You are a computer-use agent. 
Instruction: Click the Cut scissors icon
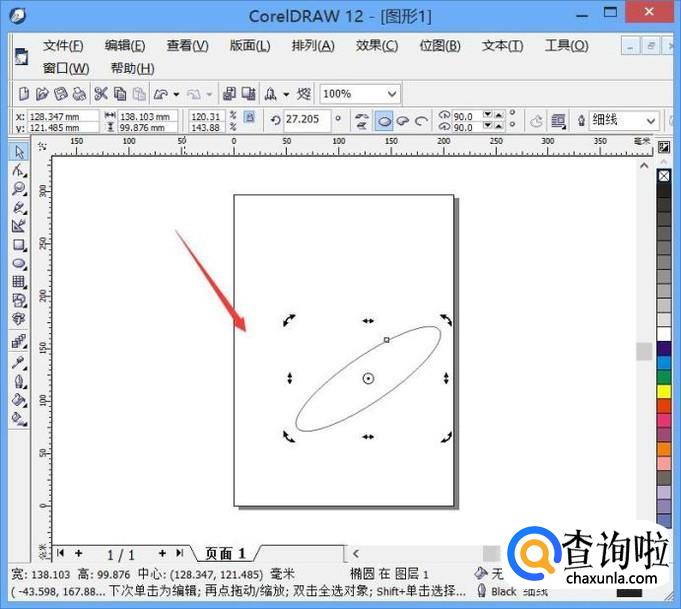tap(100, 94)
